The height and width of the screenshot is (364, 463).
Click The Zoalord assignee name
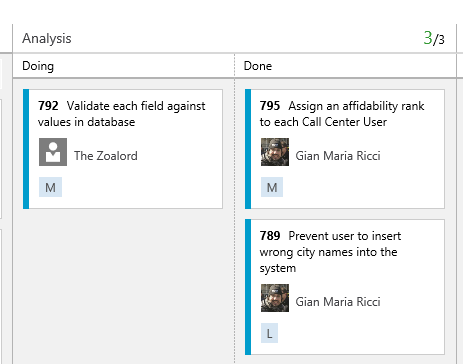(106, 156)
